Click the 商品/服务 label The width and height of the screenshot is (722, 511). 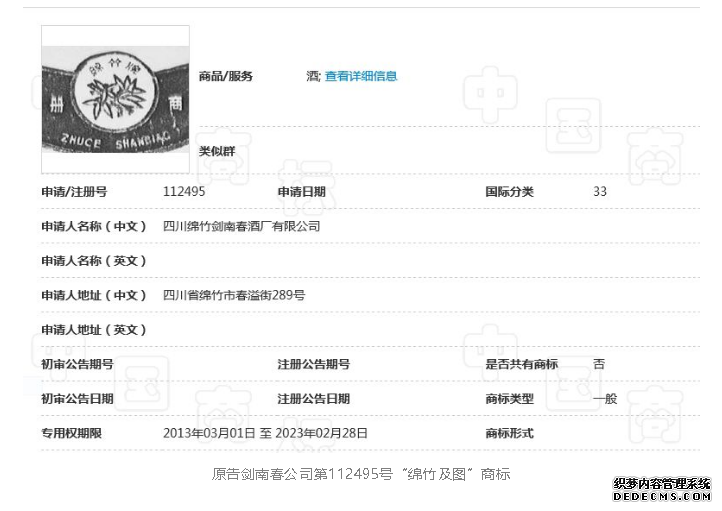pyautogui.click(x=226, y=76)
